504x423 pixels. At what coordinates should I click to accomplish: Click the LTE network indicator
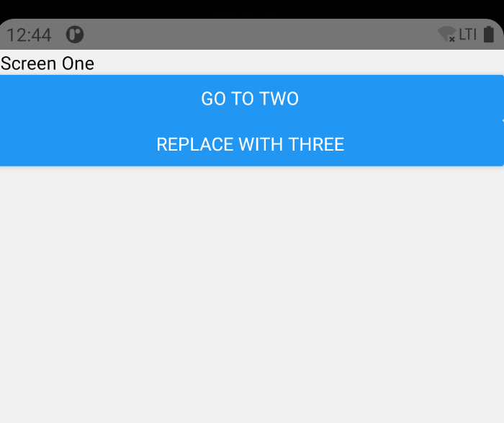467,35
